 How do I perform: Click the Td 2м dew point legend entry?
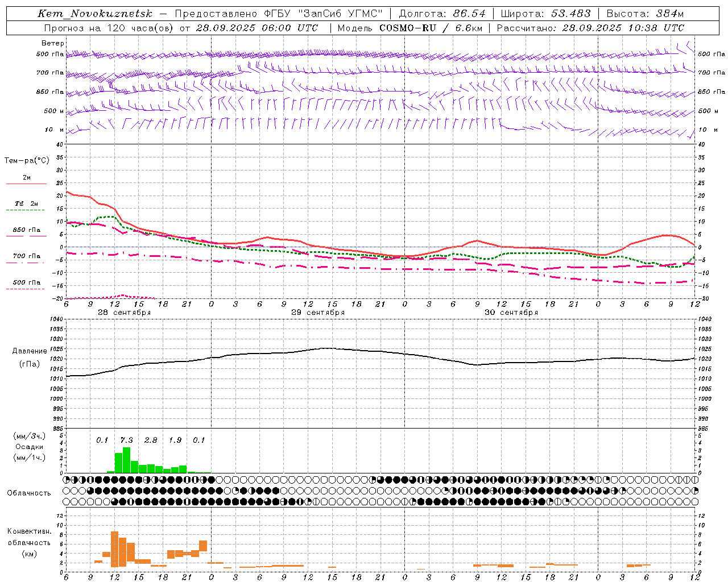pos(27,203)
